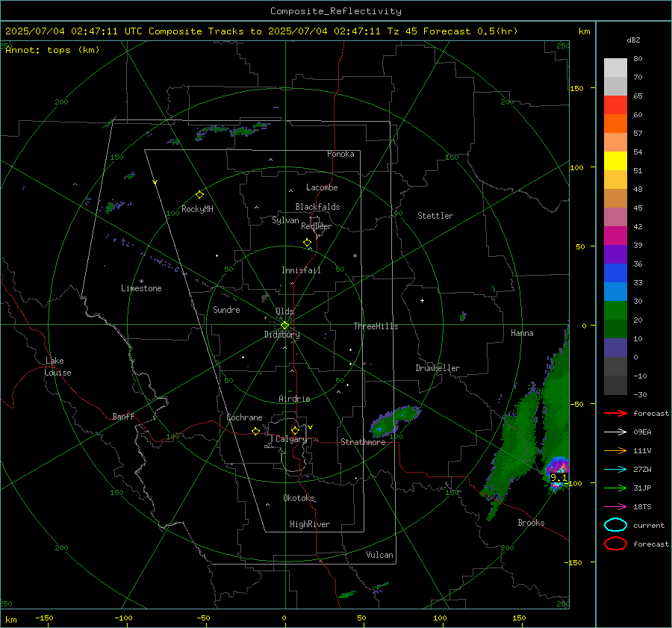Click the 'Annot: tops (km)' annotation text
672x628 pixels.
[x=52, y=50]
